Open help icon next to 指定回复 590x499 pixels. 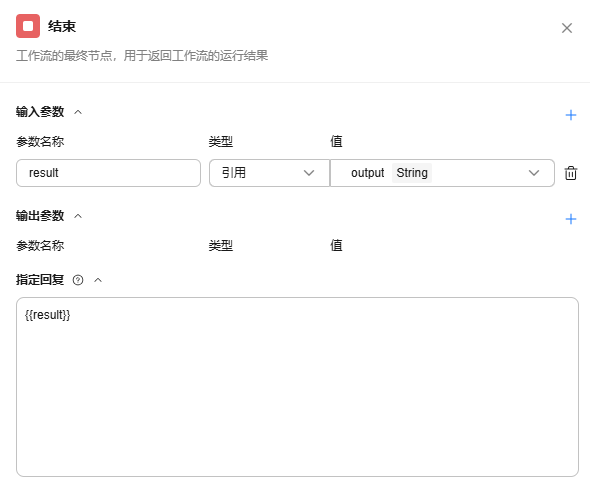point(78,280)
